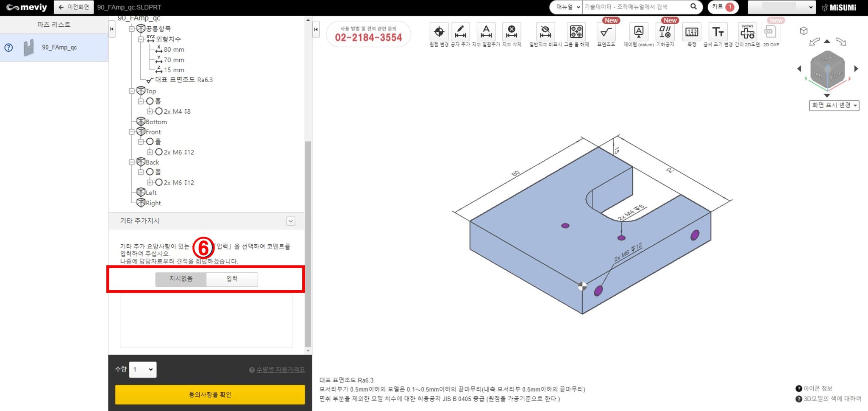Open the 수량 quantity dropdown
The image size is (868, 411).
pos(143,370)
